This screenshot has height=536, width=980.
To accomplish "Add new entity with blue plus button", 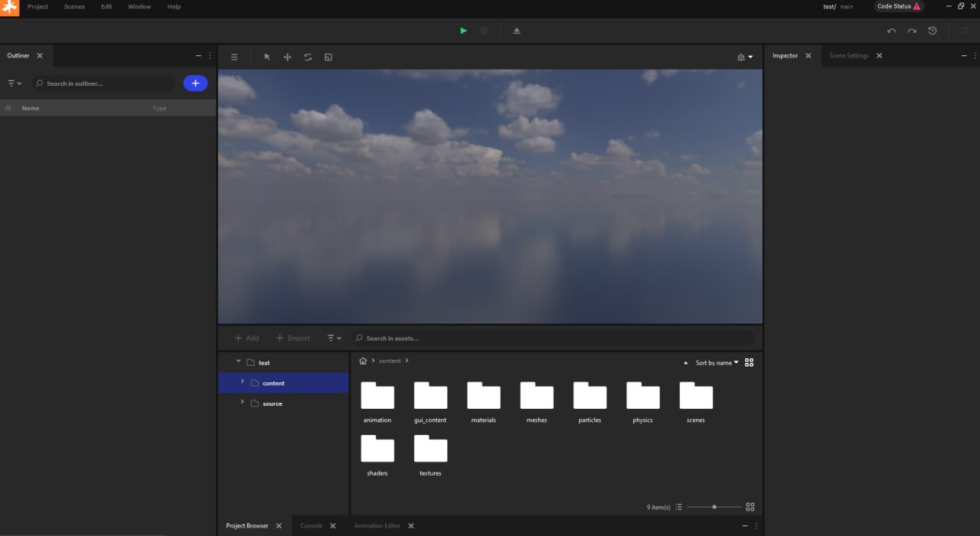I will pos(195,83).
